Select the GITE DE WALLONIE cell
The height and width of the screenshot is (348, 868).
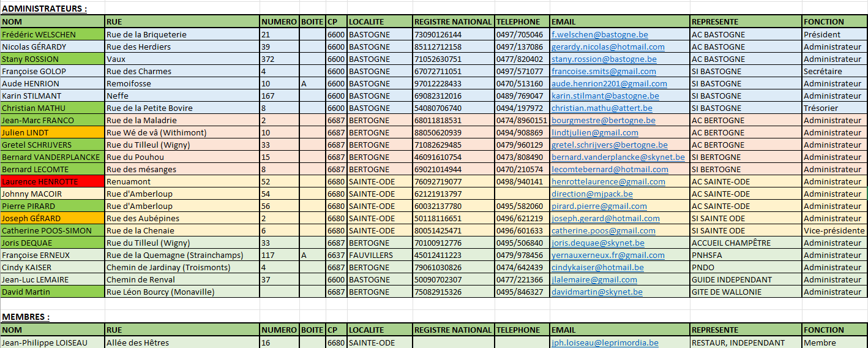[726, 292]
